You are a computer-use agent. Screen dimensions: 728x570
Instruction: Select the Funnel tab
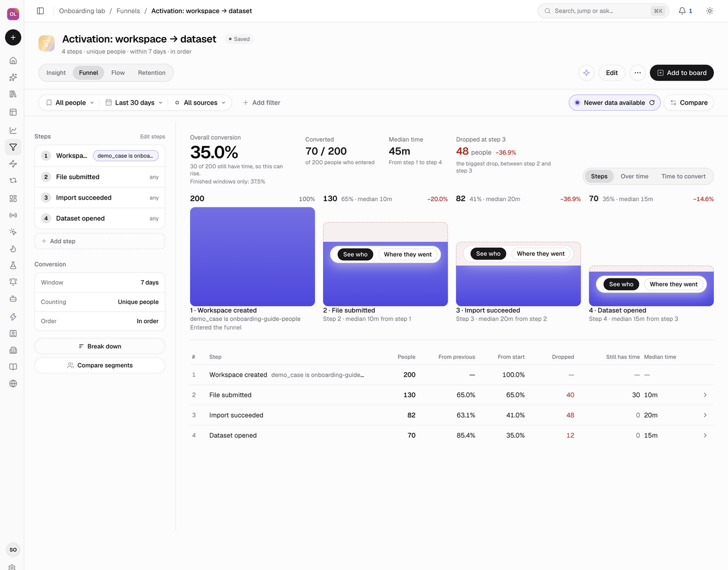89,73
